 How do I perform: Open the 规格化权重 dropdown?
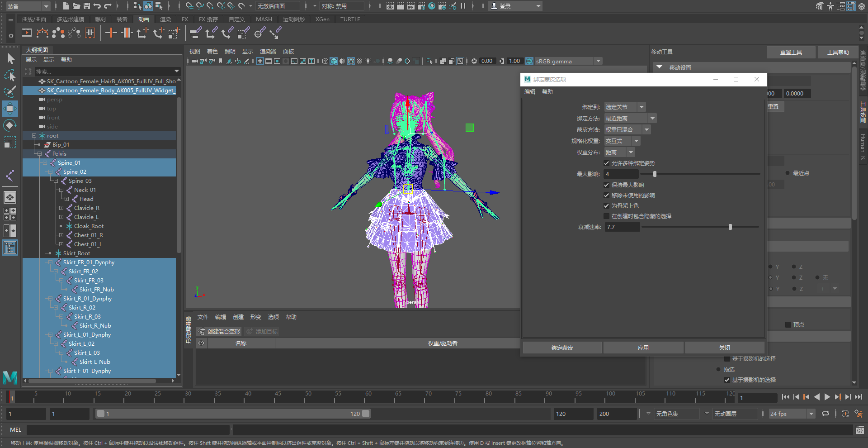622,141
